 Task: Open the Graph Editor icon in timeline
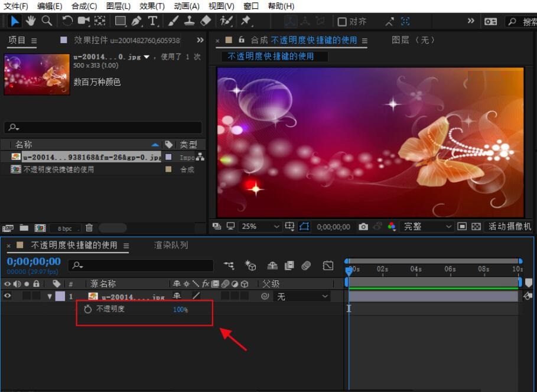click(328, 266)
